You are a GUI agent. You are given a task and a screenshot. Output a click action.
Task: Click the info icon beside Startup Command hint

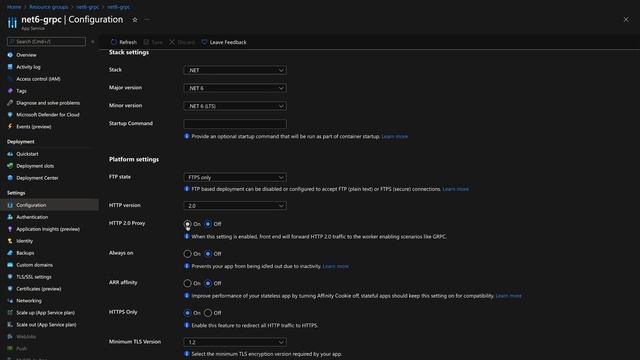187,136
